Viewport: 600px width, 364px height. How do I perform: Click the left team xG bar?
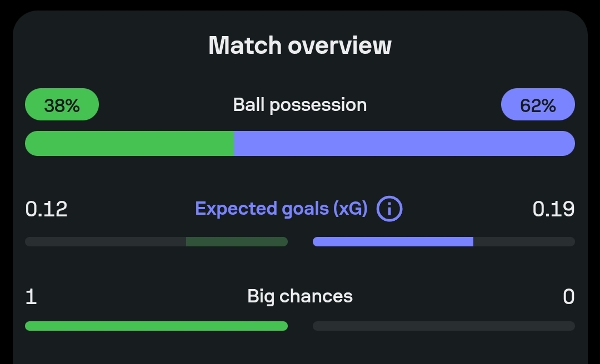(156, 241)
